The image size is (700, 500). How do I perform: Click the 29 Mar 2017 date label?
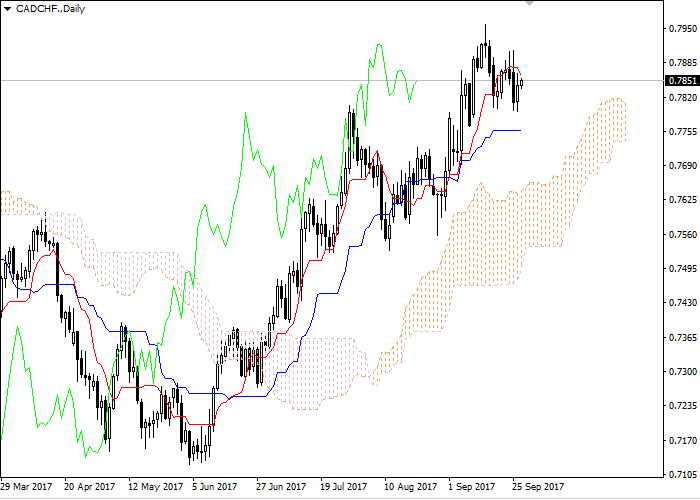26,486
